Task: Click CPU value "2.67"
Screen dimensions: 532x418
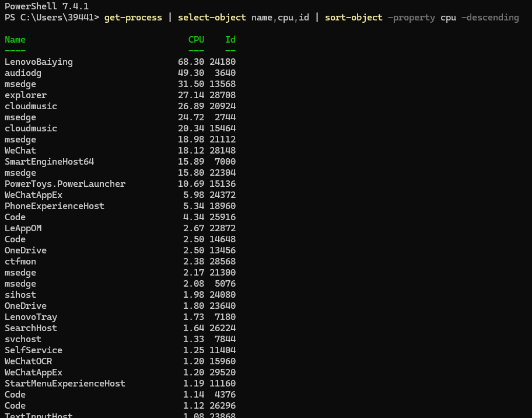Action: point(194,228)
